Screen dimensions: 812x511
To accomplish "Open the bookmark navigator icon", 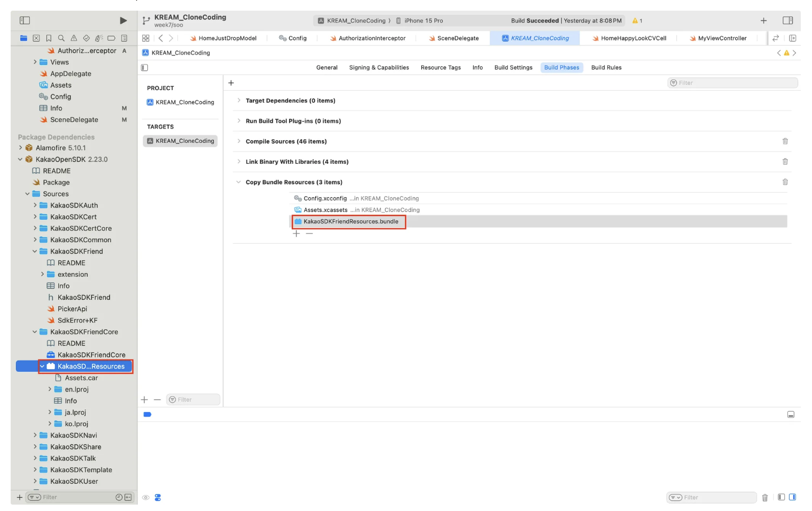I will tap(49, 38).
